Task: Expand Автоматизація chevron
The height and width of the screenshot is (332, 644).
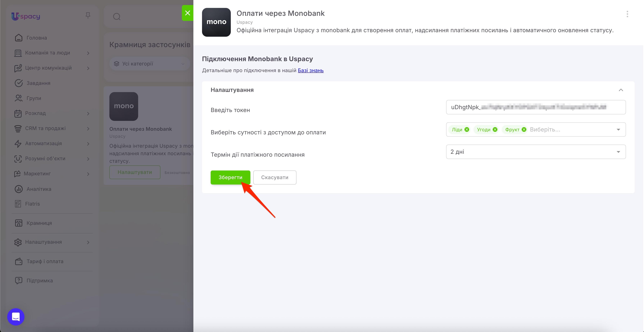Action: (88, 144)
